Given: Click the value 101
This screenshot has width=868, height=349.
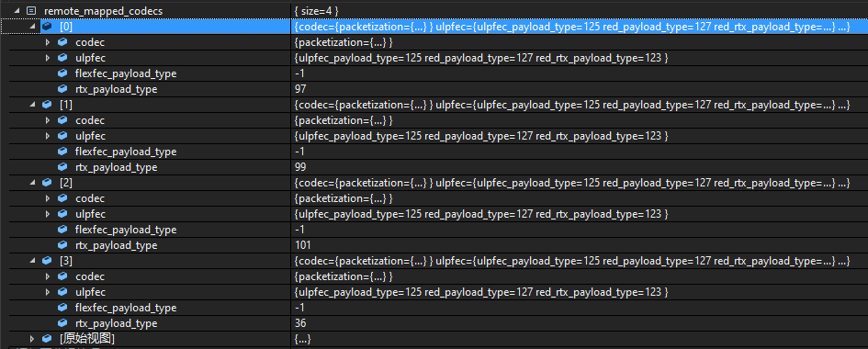Looking at the screenshot, I should pos(303,245).
